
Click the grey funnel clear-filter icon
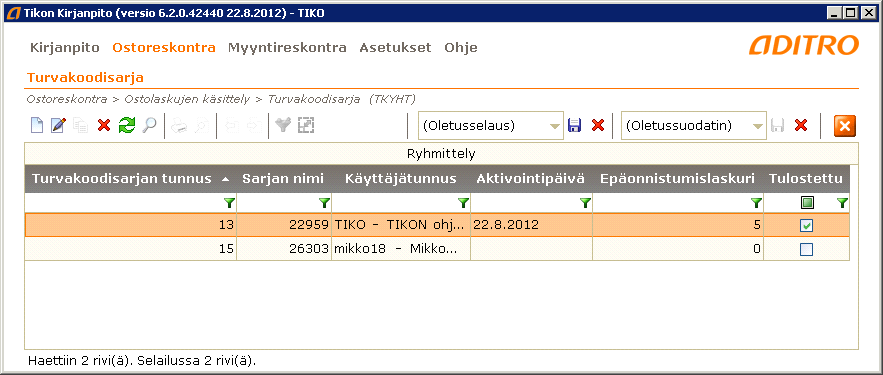pos(283,126)
